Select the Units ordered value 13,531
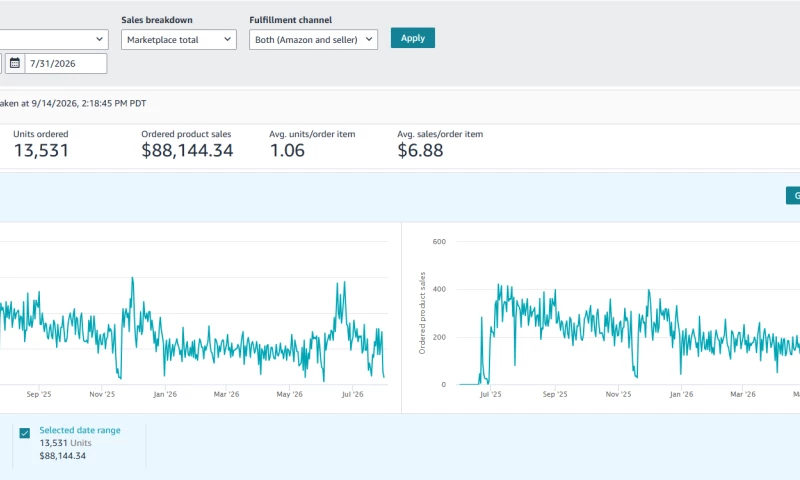 pyautogui.click(x=41, y=150)
